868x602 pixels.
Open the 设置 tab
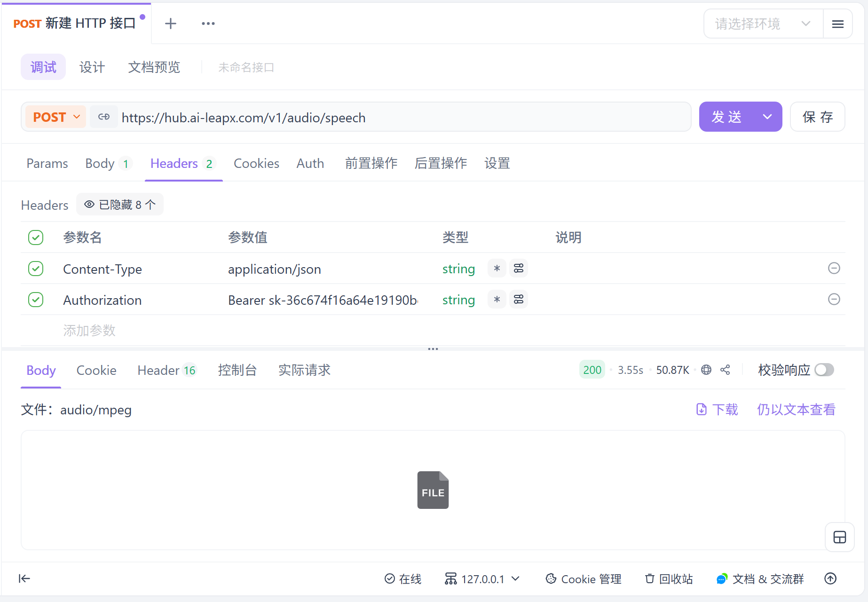(497, 164)
